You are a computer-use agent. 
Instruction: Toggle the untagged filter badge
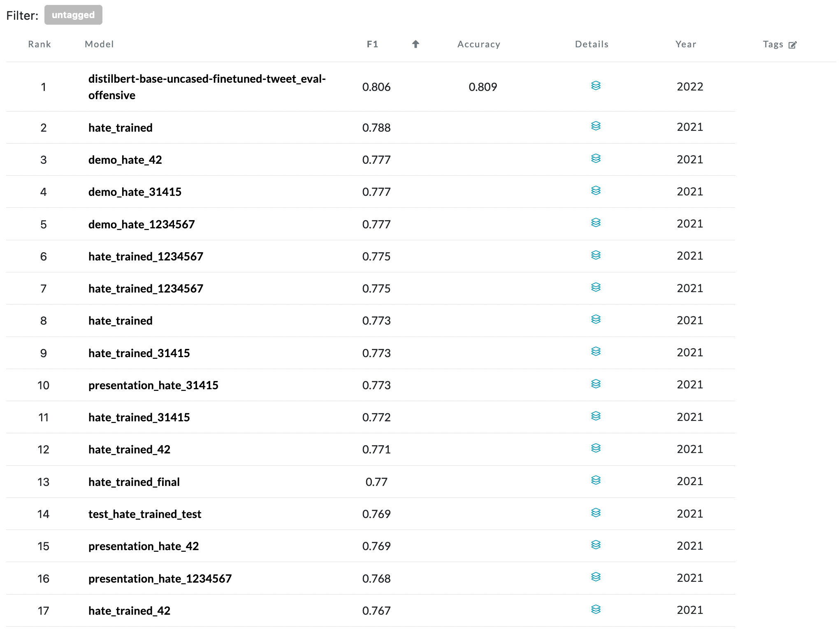click(x=73, y=15)
